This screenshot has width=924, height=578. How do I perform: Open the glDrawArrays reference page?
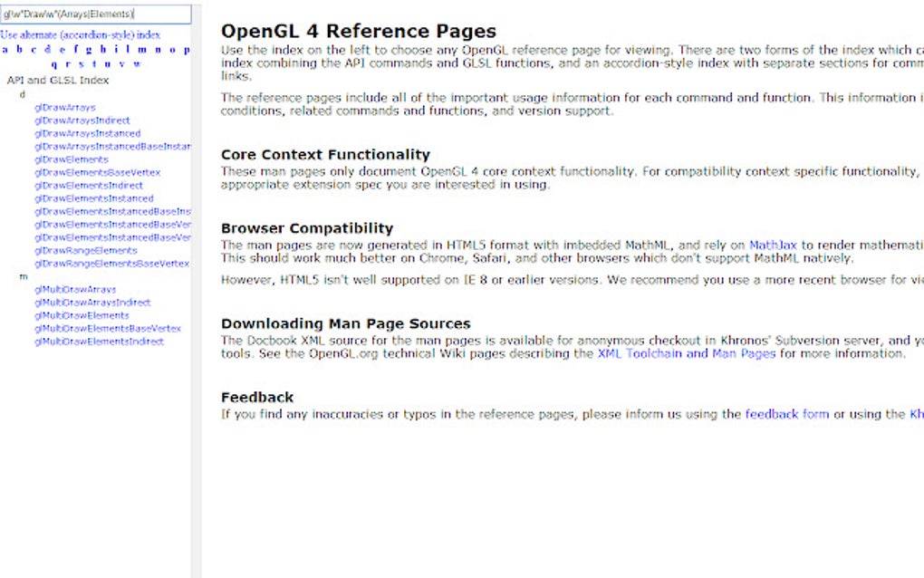[x=65, y=107]
